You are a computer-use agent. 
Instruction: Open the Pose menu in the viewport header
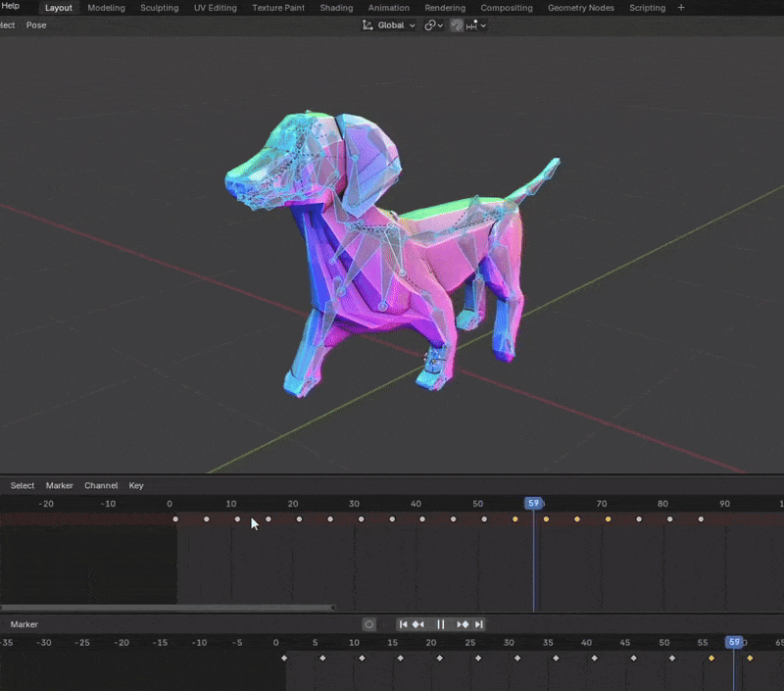(x=36, y=25)
